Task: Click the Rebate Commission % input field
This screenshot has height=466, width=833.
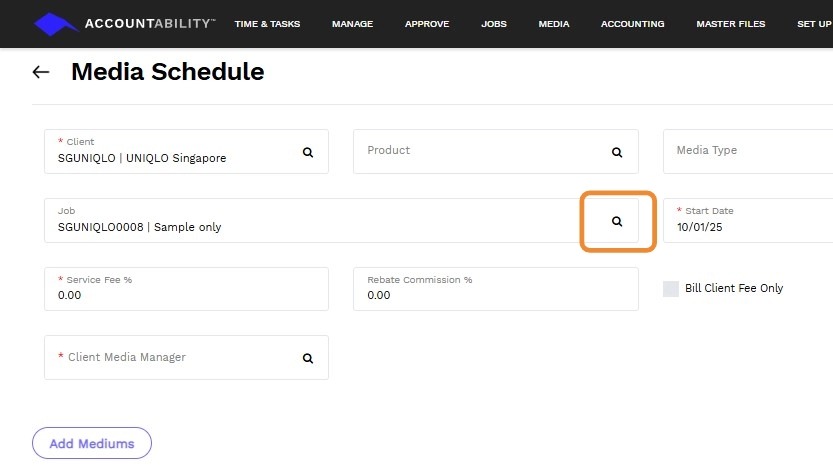Action: [495, 295]
